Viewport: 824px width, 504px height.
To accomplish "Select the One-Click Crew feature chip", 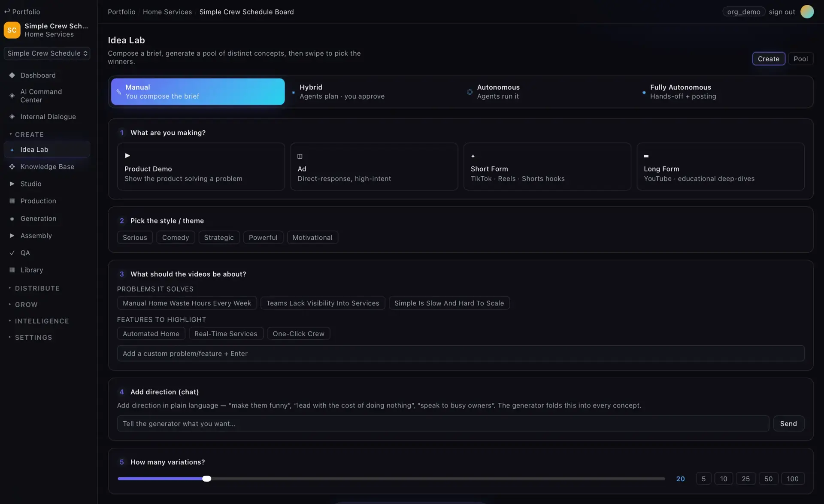I will [298, 334].
